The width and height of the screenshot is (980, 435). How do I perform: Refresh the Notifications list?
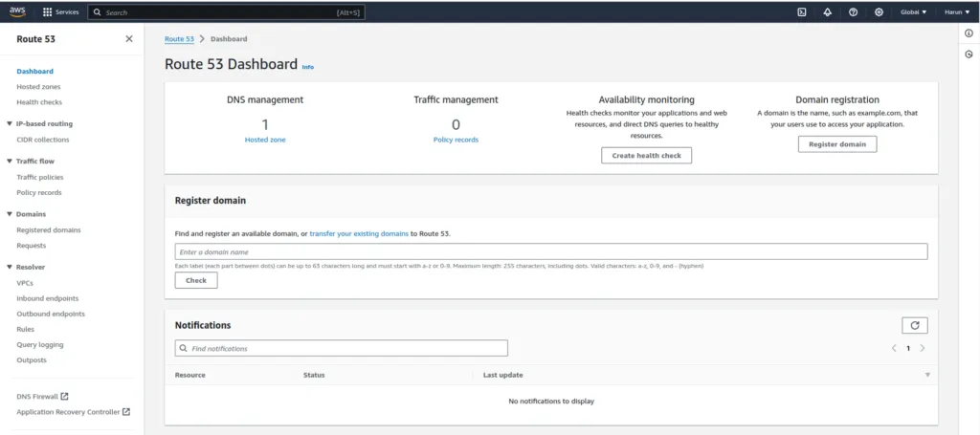(x=914, y=325)
